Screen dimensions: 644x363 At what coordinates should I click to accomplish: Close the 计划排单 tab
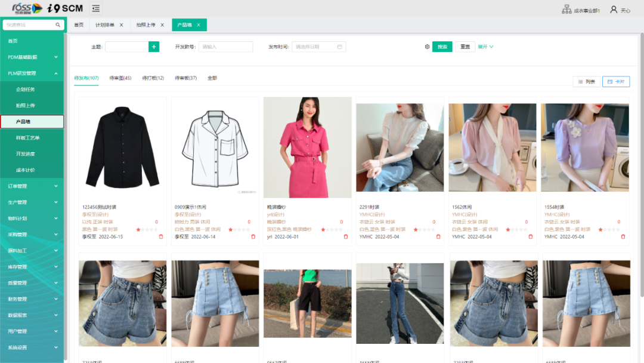pyautogui.click(x=122, y=25)
